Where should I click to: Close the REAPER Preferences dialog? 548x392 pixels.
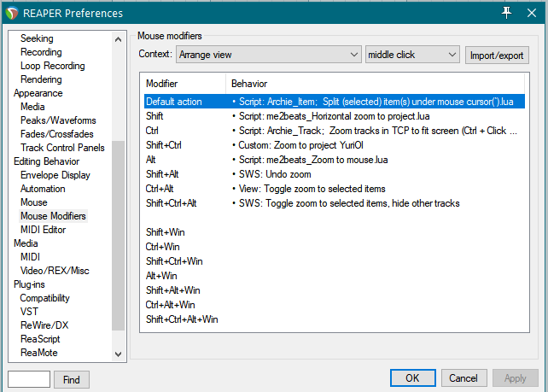click(533, 12)
